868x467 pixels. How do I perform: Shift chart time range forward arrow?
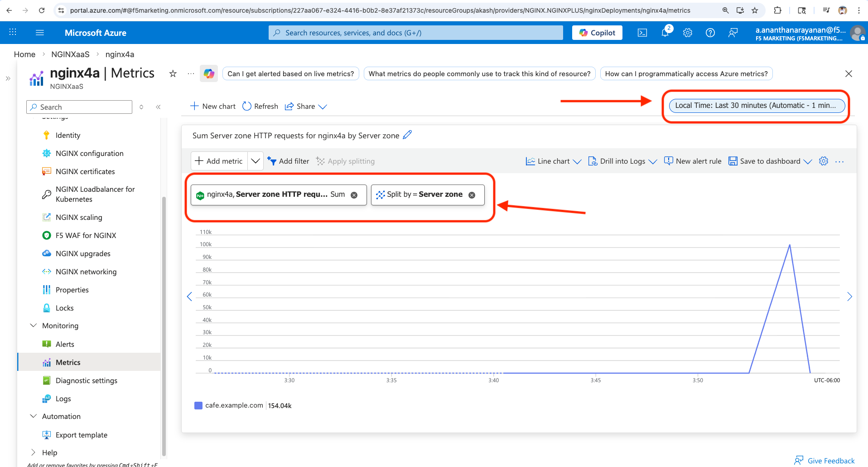pos(849,297)
